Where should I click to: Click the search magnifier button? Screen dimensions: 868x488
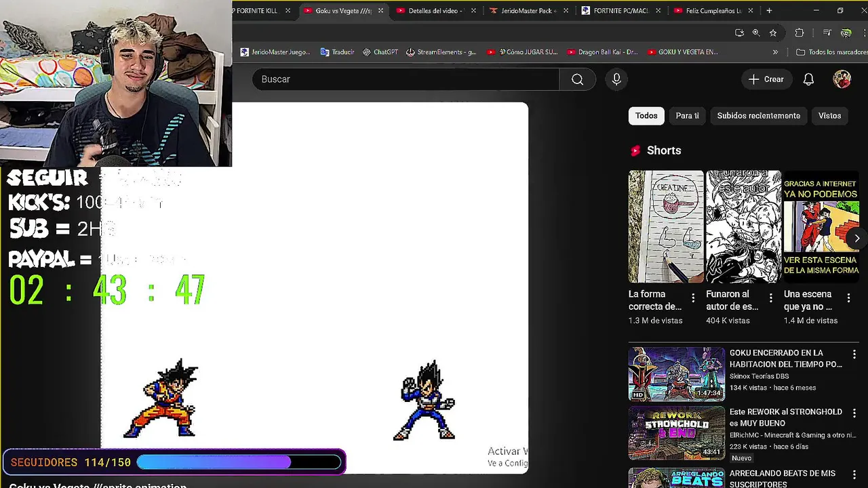(577, 79)
